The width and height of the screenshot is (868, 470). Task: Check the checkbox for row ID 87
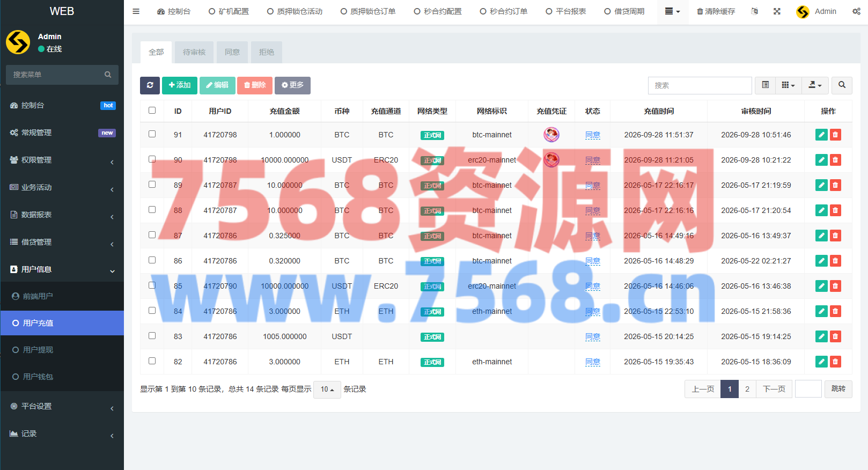(x=152, y=235)
